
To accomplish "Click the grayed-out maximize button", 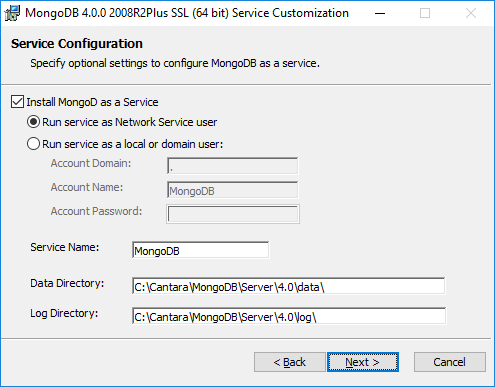I will point(425,13).
